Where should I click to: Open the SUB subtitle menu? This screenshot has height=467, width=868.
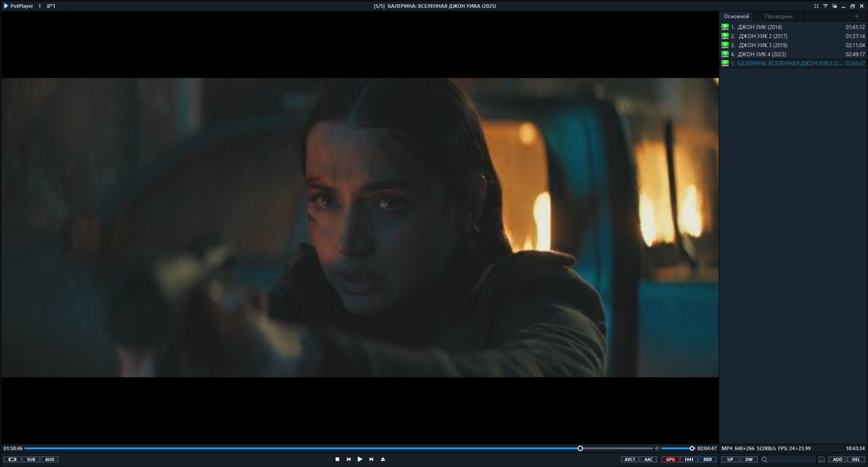pyautogui.click(x=31, y=460)
